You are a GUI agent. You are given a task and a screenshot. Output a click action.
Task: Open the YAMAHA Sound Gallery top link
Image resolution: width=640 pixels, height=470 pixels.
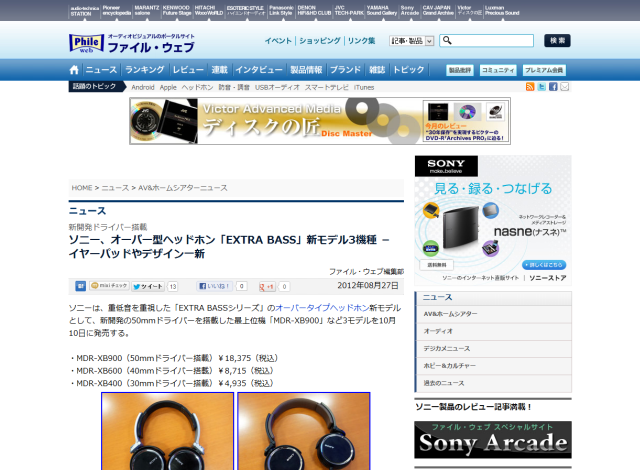[x=382, y=10]
